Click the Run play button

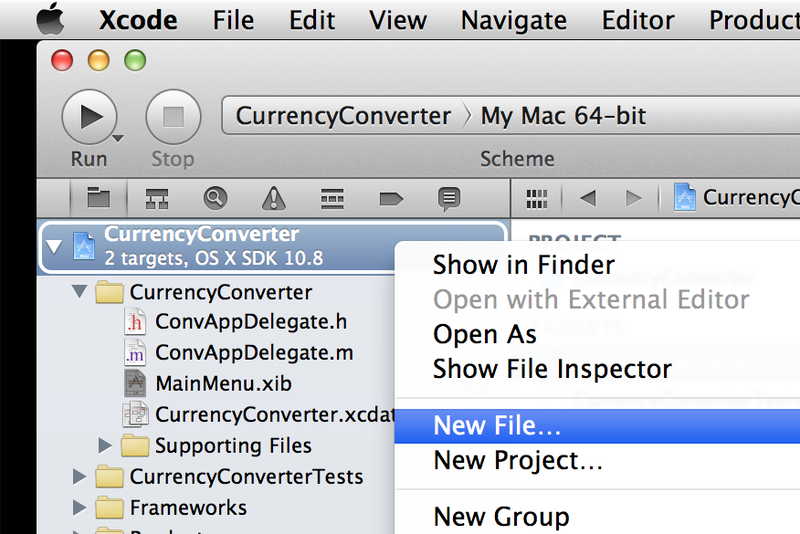(90, 116)
